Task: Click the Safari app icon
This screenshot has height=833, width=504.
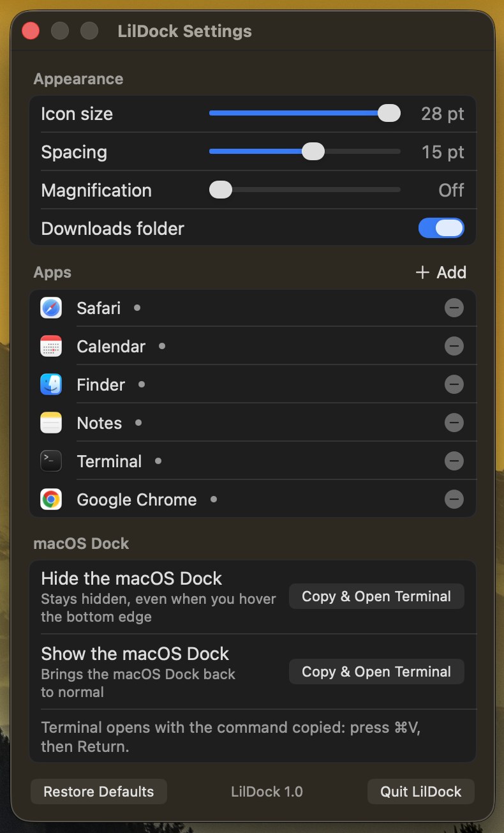Action: [x=51, y=308]
